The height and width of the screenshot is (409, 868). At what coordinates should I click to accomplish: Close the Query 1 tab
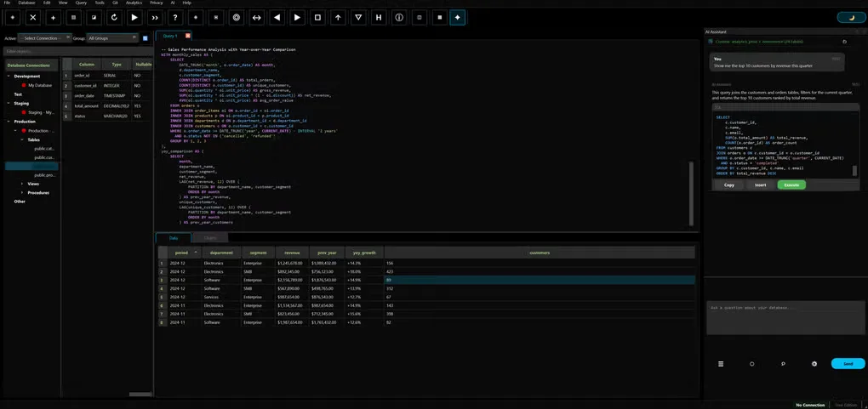coord(188,36)
